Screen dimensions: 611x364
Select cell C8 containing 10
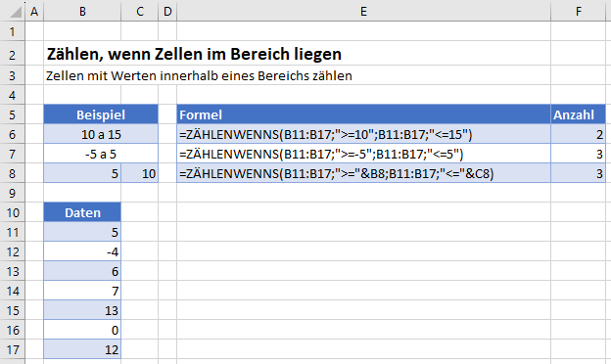pos(139,173)
